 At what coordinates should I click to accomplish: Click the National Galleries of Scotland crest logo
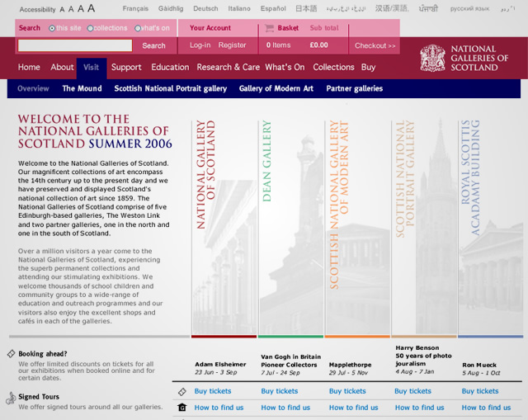pos(432,58)
